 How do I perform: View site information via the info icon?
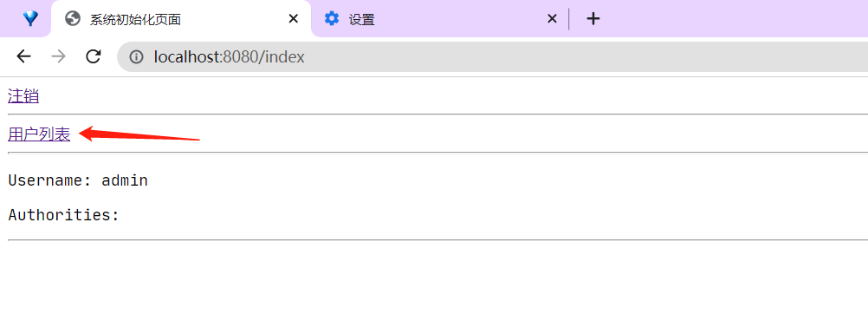(136, 56)
